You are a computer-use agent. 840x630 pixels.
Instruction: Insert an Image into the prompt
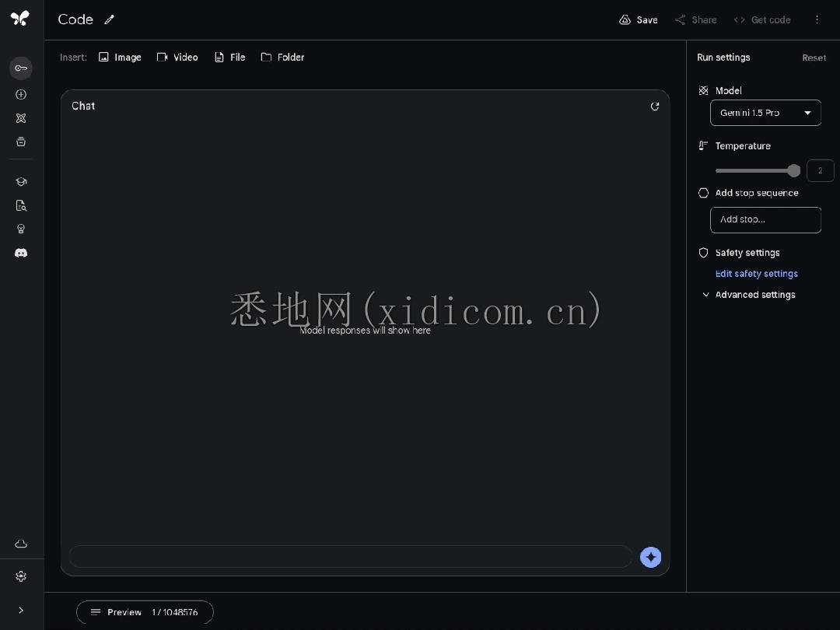click(x=120, y=58)
